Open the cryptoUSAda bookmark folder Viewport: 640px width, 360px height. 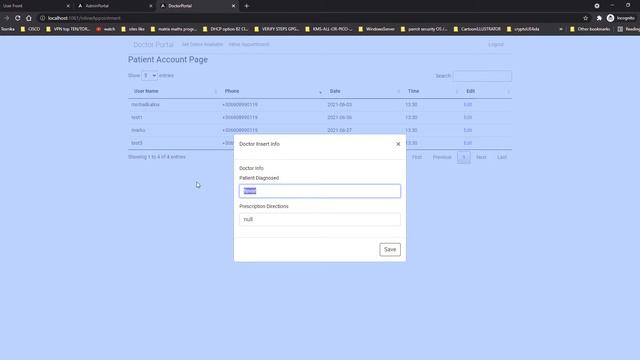(523, 29)
